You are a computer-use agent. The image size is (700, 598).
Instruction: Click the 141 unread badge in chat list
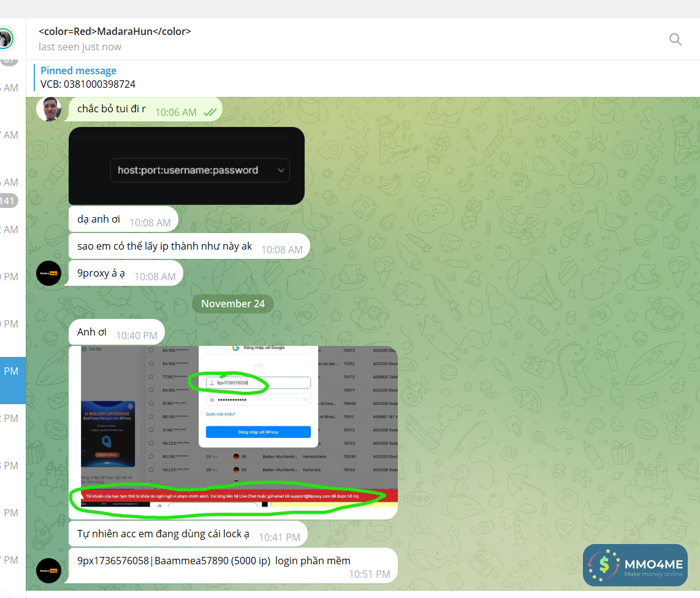pyautogui.click(x=8, y=201)
